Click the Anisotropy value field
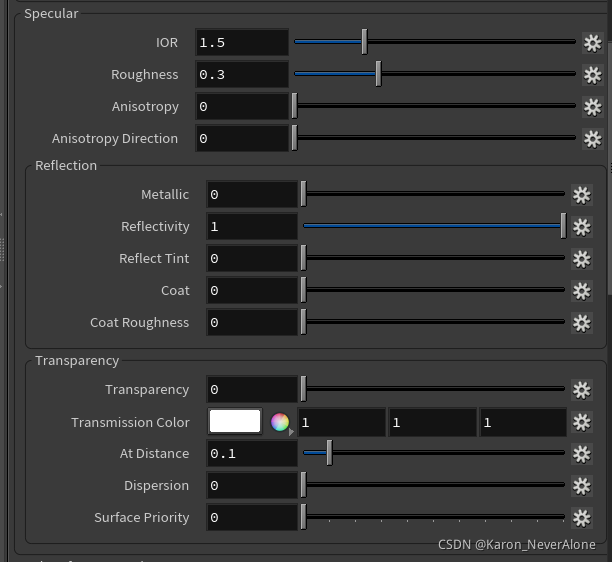The height and width of the screenshot is (562, 612). 242,107
